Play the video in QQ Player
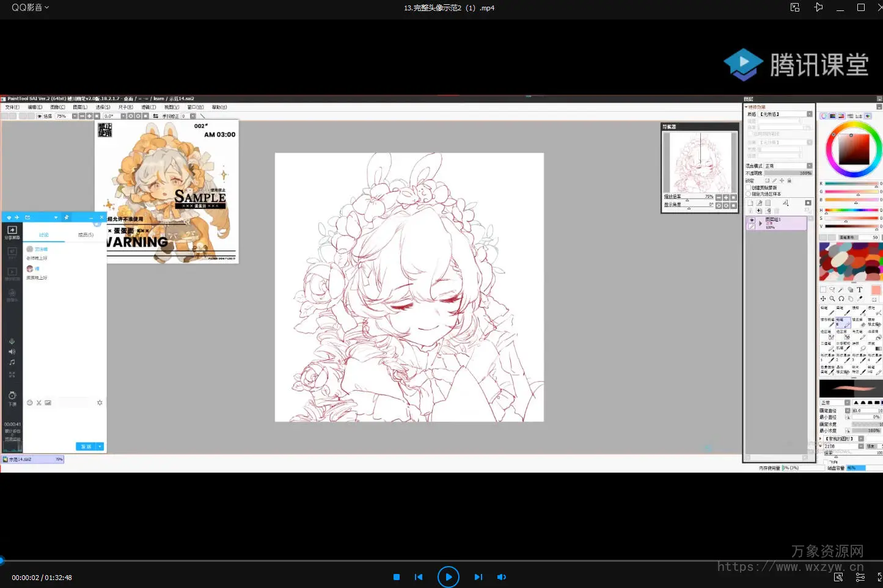This screenshot has height=588, width=883. point(448,576)
